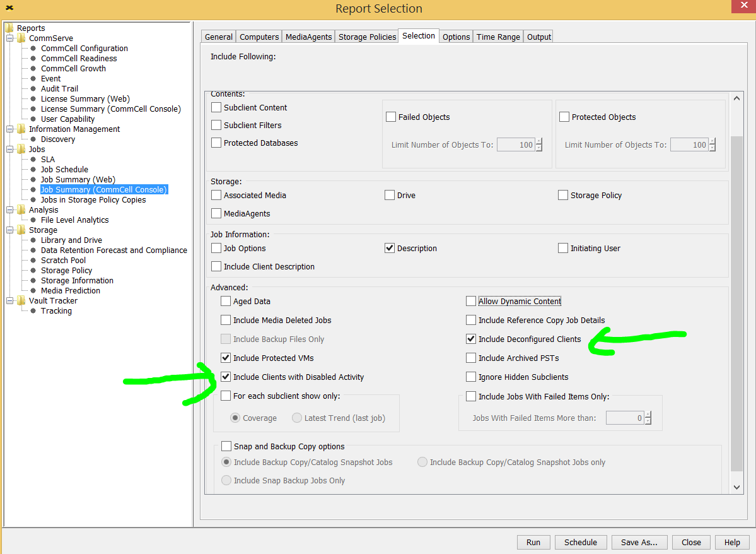
Task: Select the Media Prediction report
Action: (71, 290)
